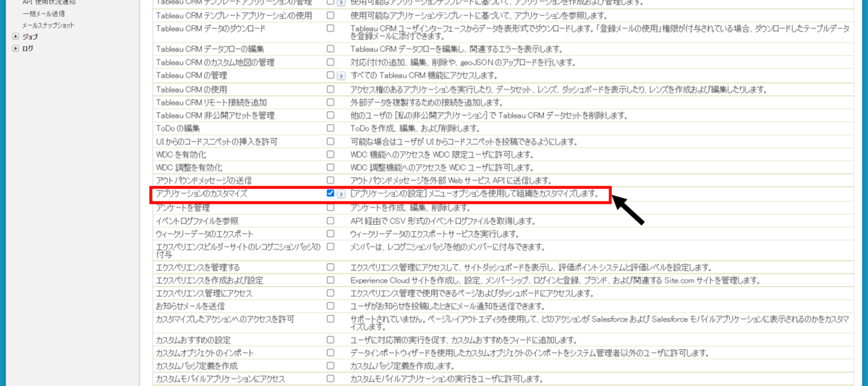
Task: Tick エクスペリエンスを作成および設定 checkbox
Action: 331,280
